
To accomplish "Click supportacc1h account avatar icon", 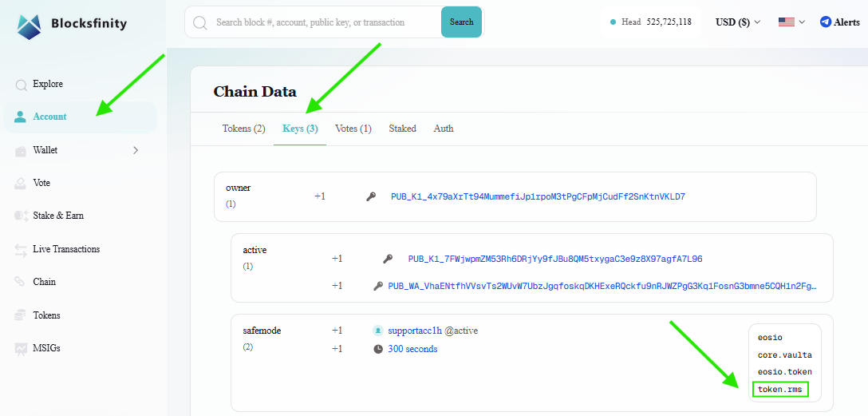I will click(378, 331).
